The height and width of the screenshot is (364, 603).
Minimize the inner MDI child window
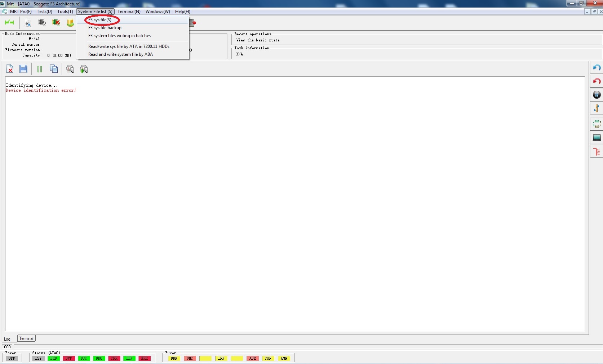tap(587, 12)
